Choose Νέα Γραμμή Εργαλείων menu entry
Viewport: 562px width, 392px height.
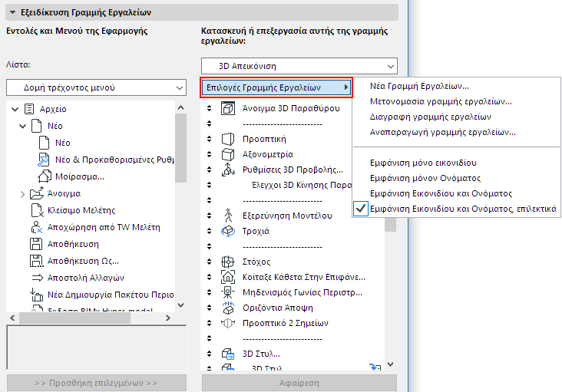(419, 86)
